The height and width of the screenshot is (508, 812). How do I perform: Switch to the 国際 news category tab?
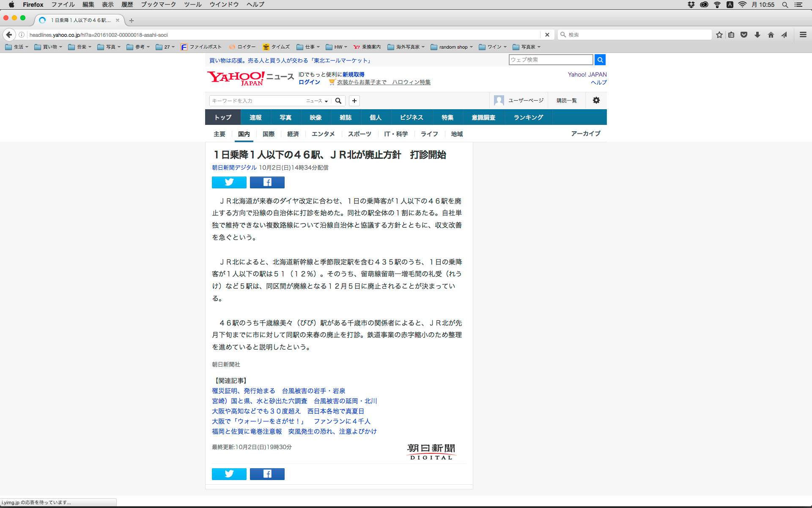269,134
